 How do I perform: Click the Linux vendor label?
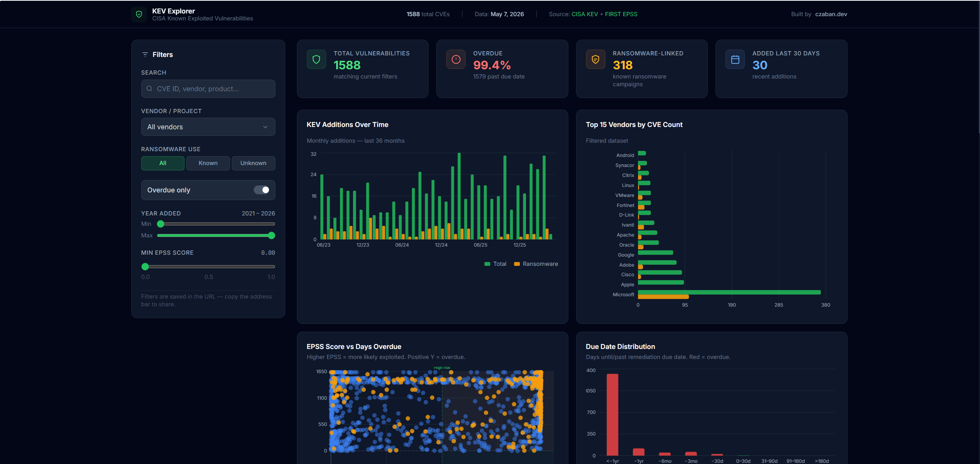click(x=628, y=185)
